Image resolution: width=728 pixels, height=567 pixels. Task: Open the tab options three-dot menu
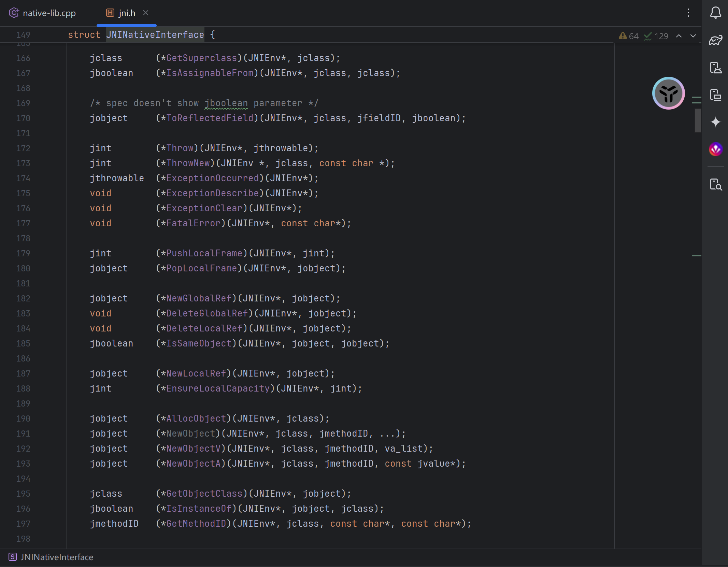pos(688,13)
